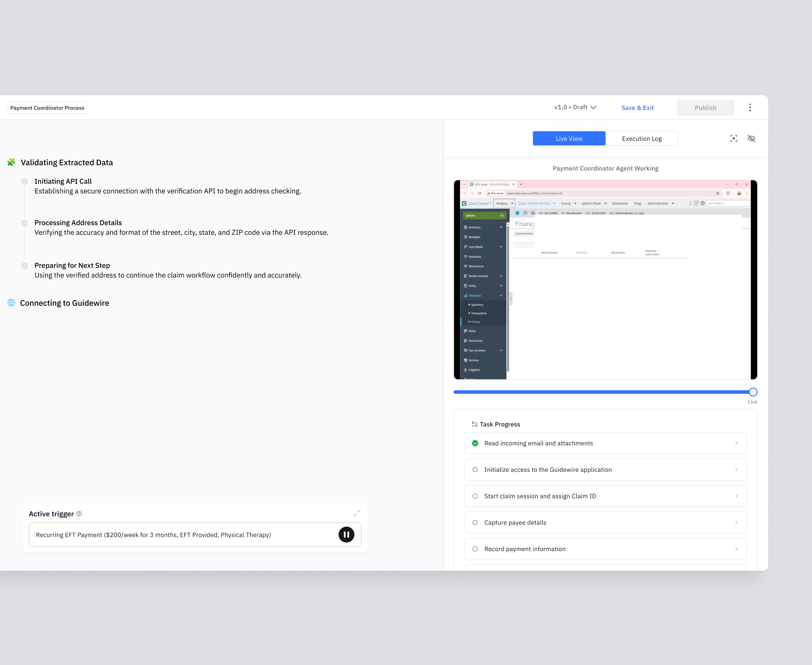812x665 pixels.
Task: Click the Live playback slider handle
Action: [x=753, y=392]
